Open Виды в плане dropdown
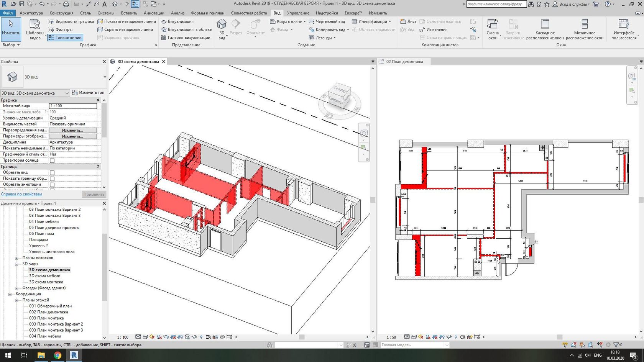This screenshot has height=362, width=644. pyautogui.click(x=287, y=21)
